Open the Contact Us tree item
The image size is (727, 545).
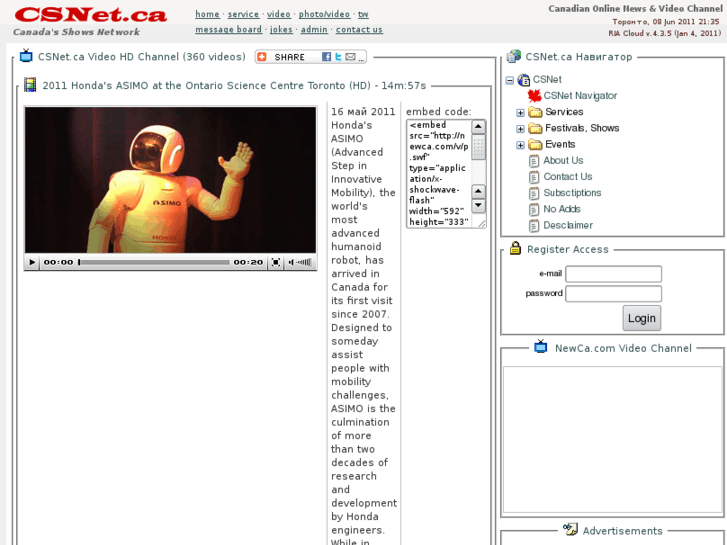pos(568,177)
